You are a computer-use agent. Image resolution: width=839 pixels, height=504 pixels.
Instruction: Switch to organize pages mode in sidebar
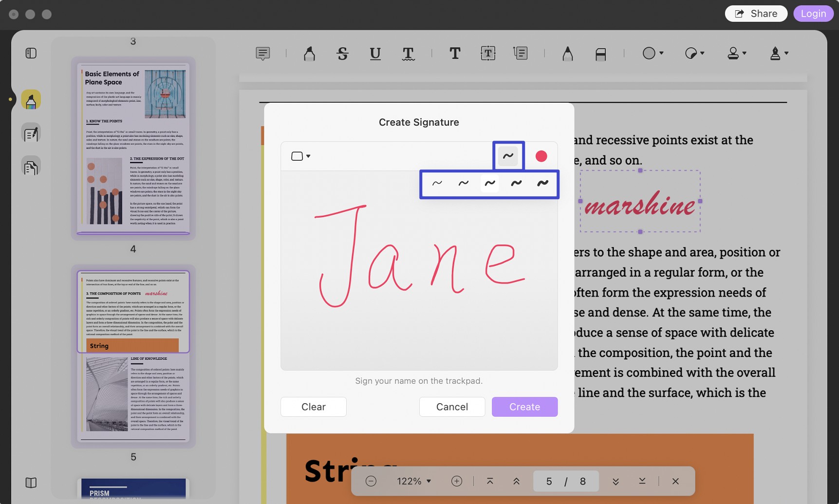31,167
